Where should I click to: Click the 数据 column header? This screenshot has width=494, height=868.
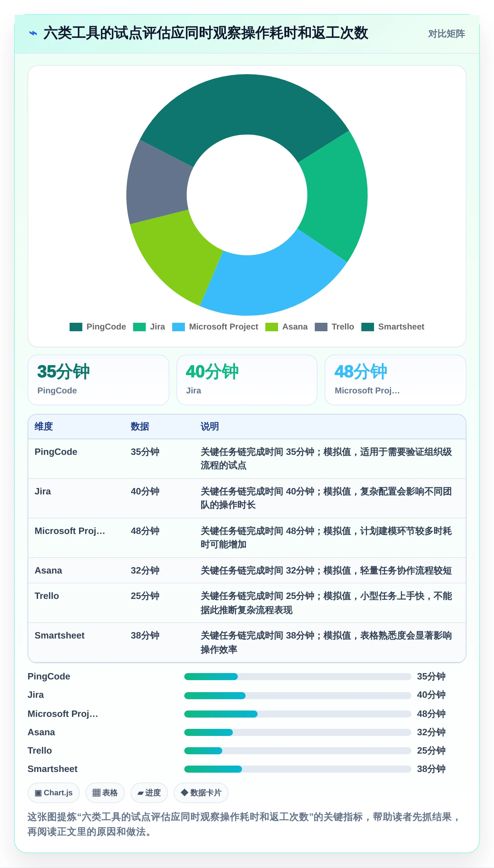pyautogui.click(x=140, y=427)
